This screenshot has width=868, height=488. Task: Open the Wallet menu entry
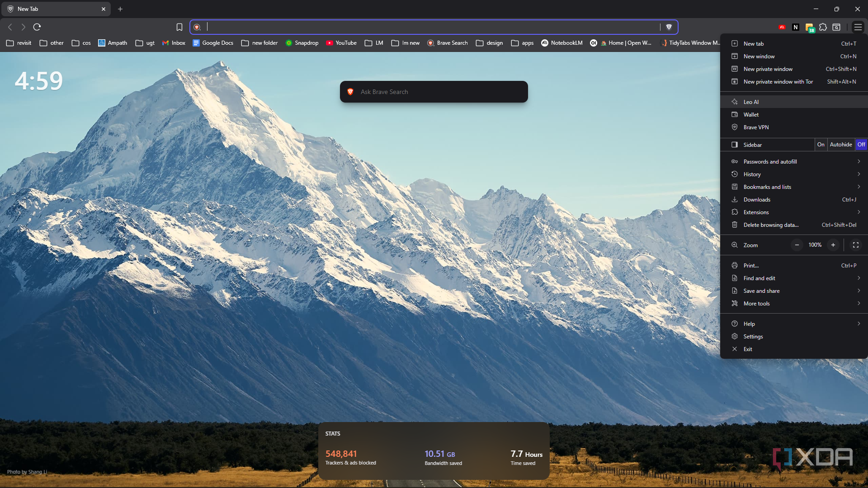pyautogui.click(x=794, y=115)
